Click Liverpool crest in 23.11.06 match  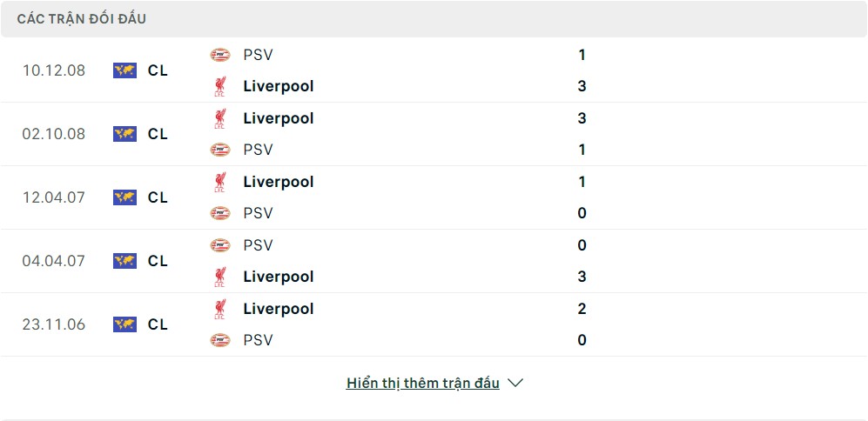(219, 309)
